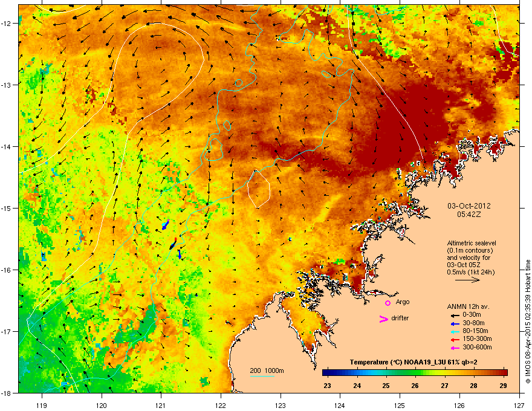The width and height of the screenshot is (532, 411).
Task: Click the colorbar tick label 27
Action: tap(444, 386)
